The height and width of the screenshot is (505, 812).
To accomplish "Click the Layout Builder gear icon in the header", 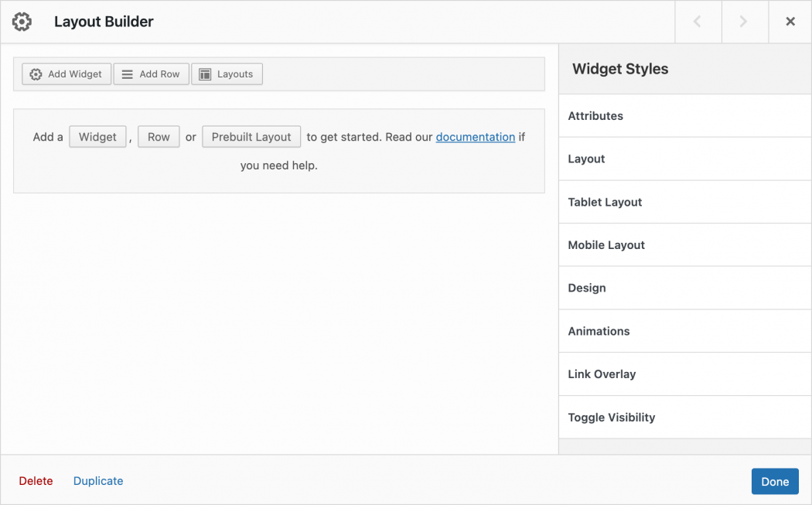I will pyautogui.click(x=22, y=22).
